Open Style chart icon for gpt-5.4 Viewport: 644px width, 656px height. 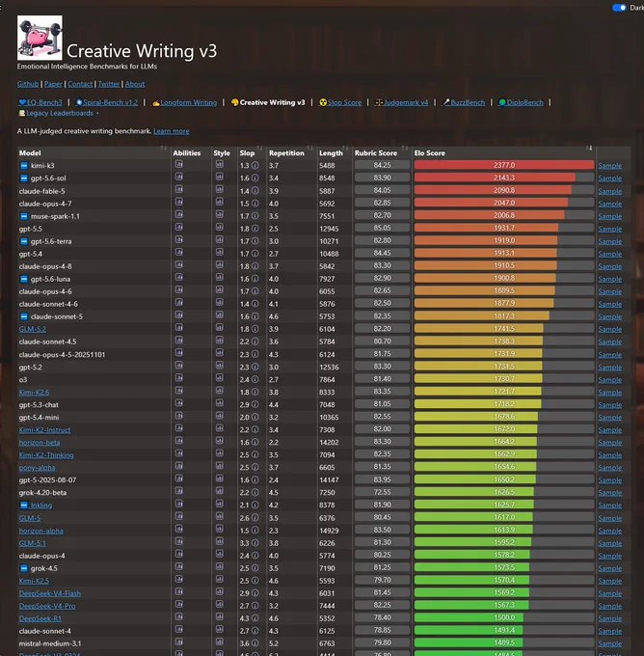219,253
